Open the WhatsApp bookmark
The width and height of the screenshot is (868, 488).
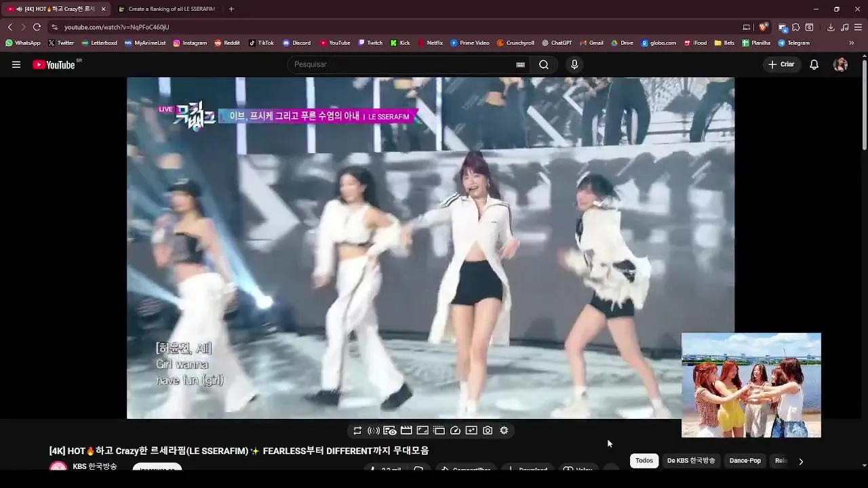pyautogui.click(x=22, y=43)
